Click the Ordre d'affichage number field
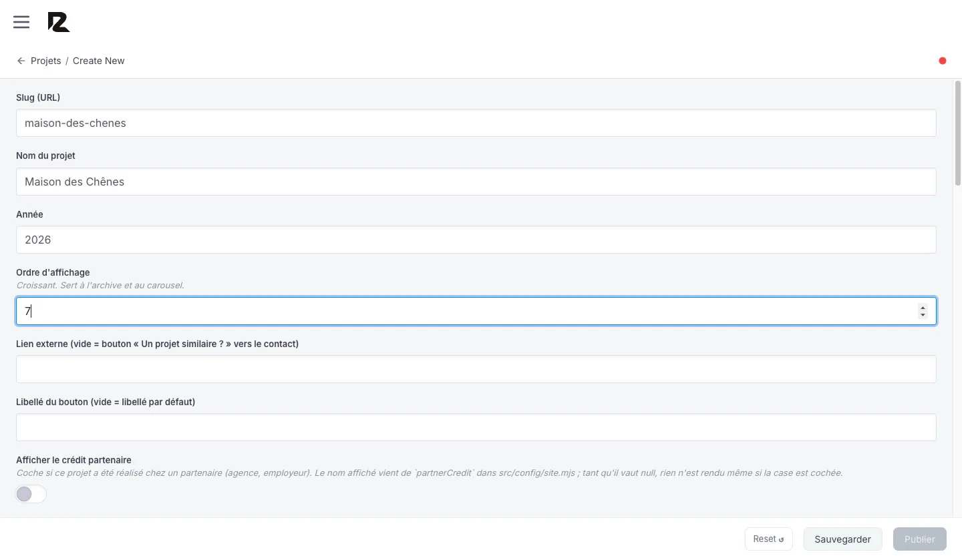This screenshot has height=560, width=962. (476, 311)
